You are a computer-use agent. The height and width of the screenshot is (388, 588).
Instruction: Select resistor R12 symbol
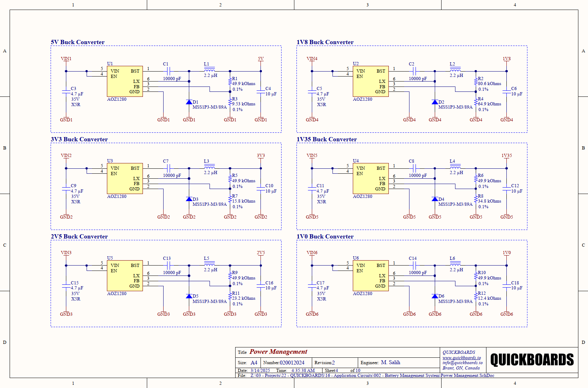tap(476, 296)
